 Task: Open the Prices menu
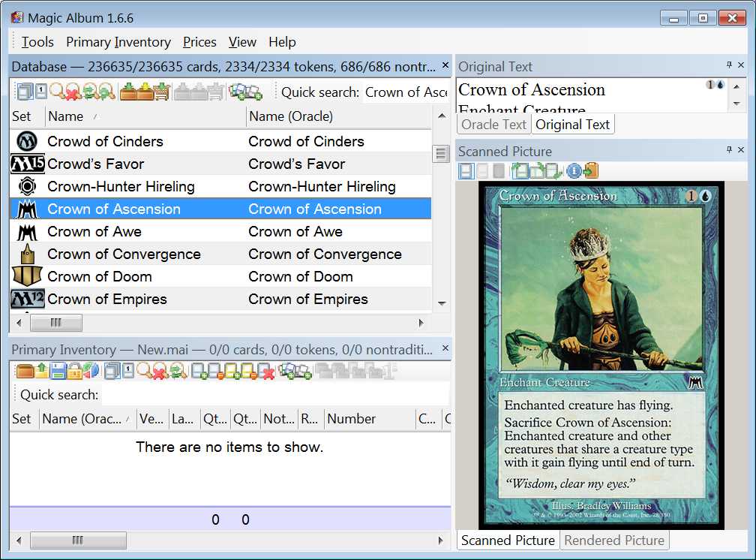point(199,42)
